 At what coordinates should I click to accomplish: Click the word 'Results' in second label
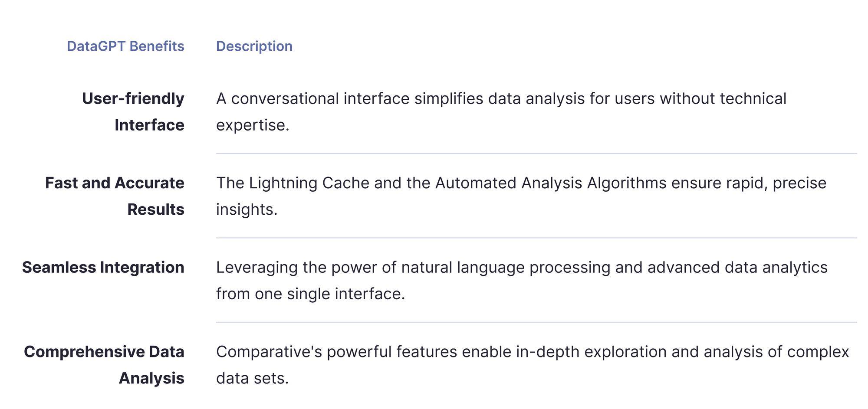click(156, 209)
